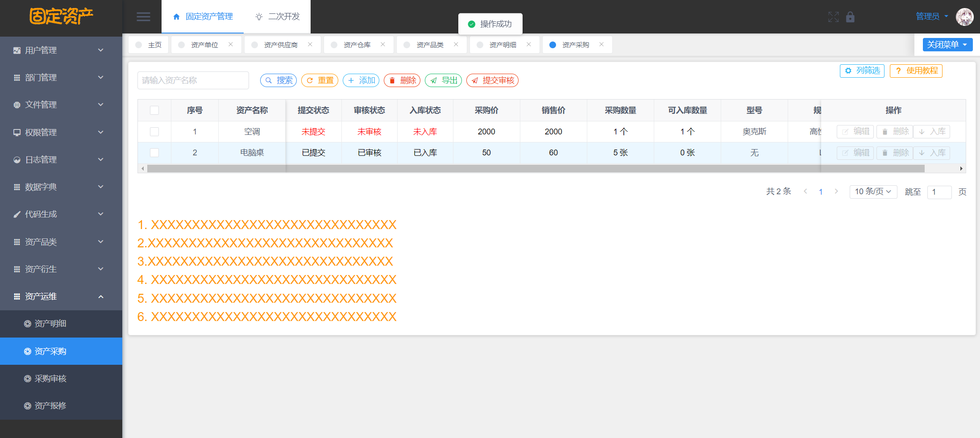Click the horizontal table scrollbar
Viewport: 980px width, 438px height.
coord(536,169)
